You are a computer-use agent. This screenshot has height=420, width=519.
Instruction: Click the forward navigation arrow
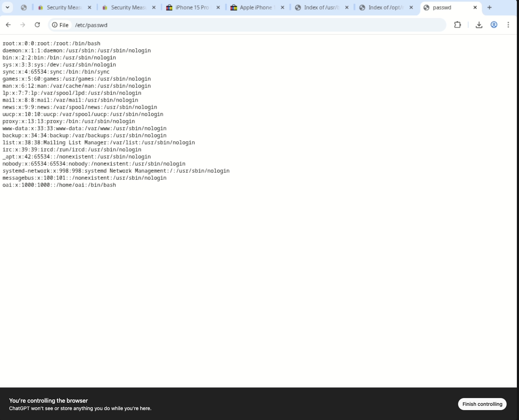(x=23, y=25)
